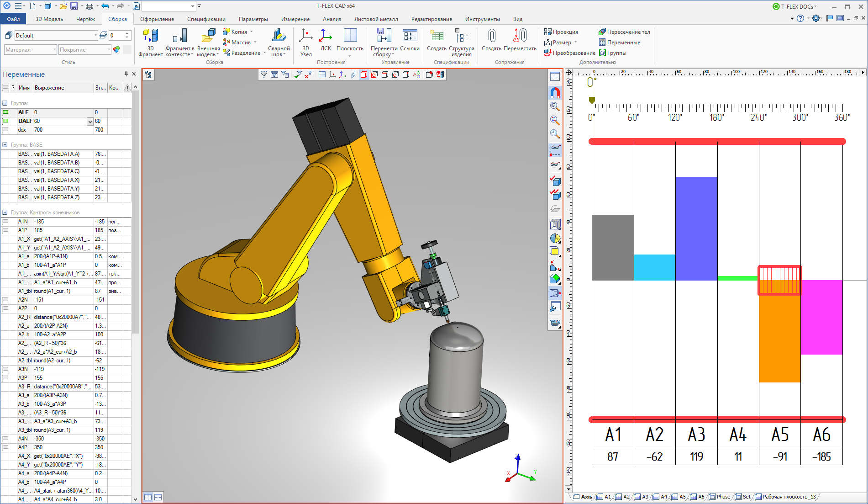Create a 3D Узел

pos(305,42)
